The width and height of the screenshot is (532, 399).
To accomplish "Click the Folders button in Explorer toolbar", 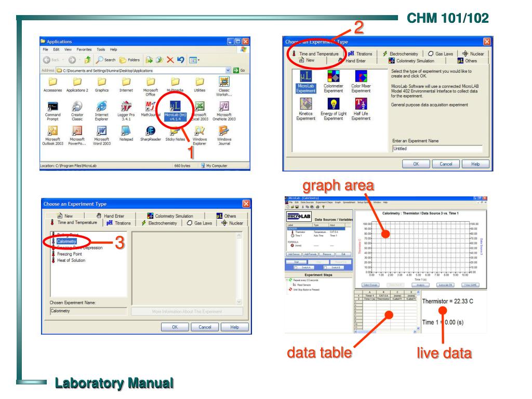I will coord(129,60).
